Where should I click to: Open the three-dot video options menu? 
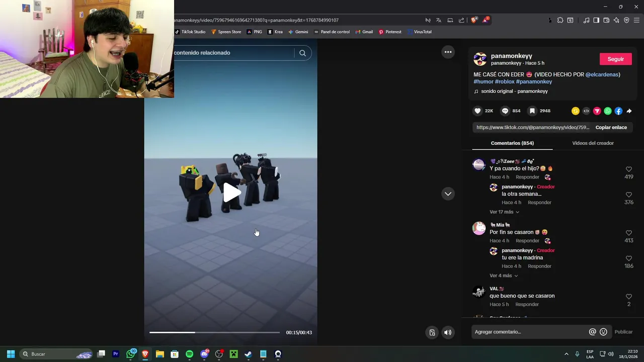click(448, 52)
